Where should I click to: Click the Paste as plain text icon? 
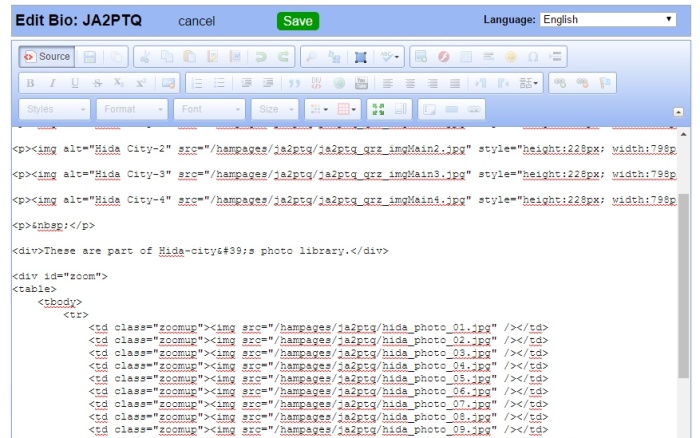pos(213,57)
